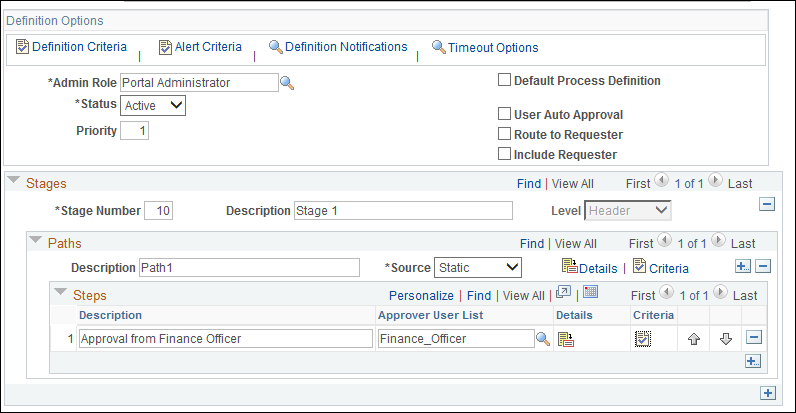Open the Definition Criteria link
Image resolution: width=796 pixels, height=413 pixels.
[79, 47]
